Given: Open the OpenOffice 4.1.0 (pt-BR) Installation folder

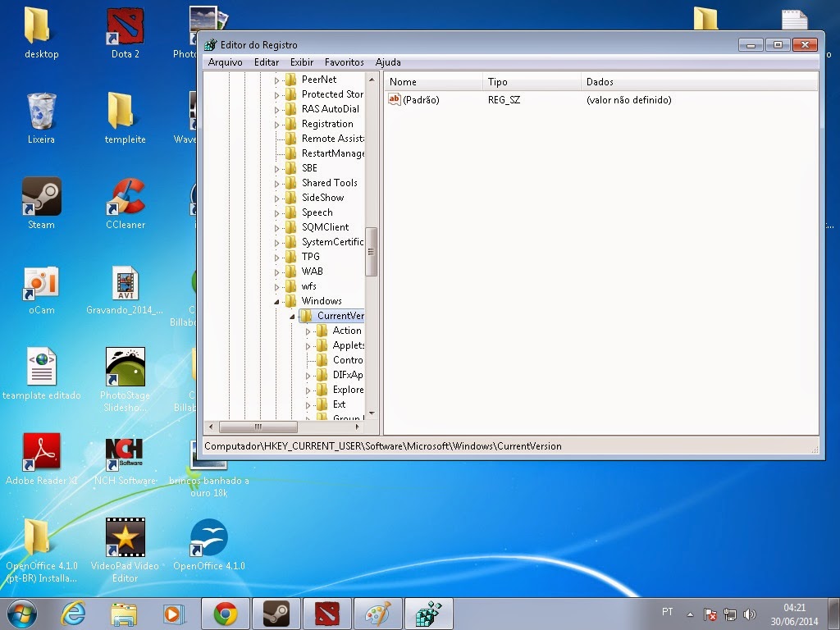Looking at the screenshot, I should pos(41,550).
